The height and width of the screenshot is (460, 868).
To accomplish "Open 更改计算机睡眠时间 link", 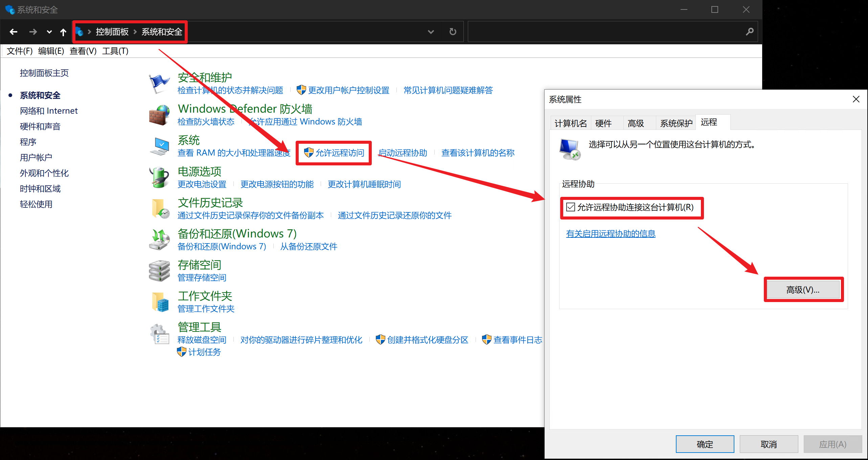I will pos(364,184).
